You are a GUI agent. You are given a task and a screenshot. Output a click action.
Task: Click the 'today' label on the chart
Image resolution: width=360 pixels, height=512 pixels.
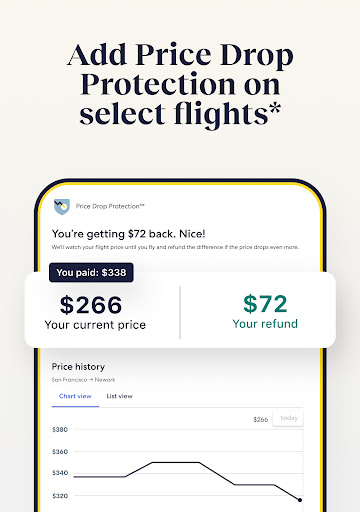[x=289, y=418]
